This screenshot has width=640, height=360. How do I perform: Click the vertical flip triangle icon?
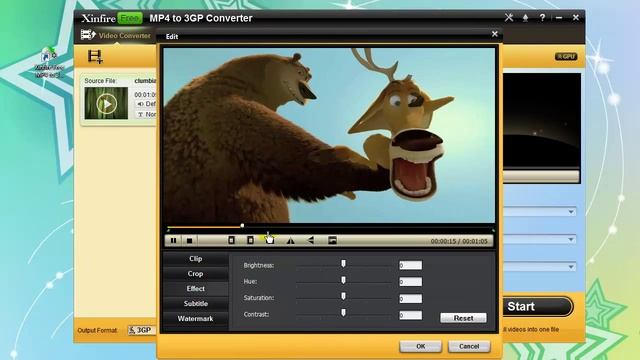[x=311, y=240]
